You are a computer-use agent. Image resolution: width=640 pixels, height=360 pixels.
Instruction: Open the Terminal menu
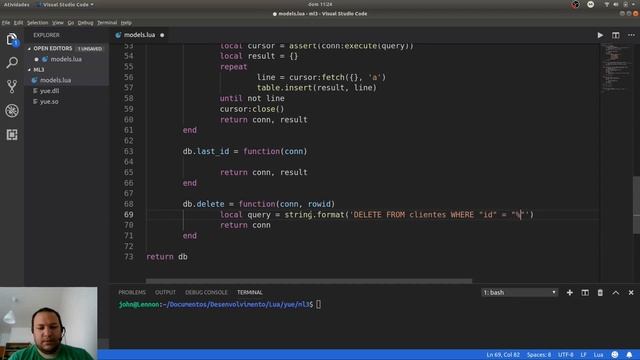pyautogui.click(x=107, y=23)
